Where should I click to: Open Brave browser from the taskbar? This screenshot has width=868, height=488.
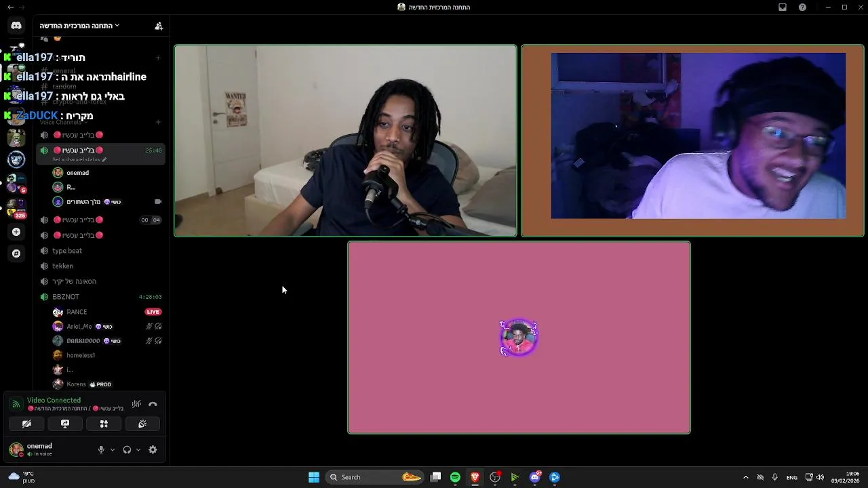click(475, 477)
